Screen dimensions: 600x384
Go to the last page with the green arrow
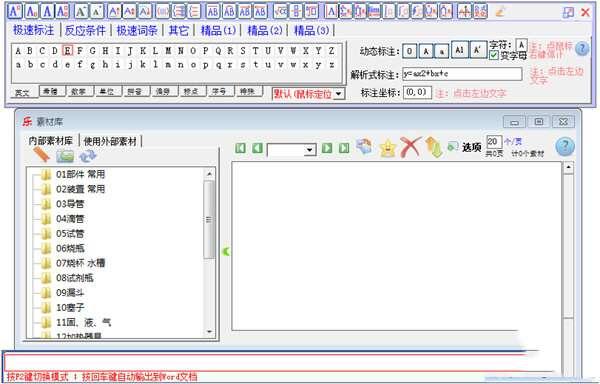[x=344, y=148]
